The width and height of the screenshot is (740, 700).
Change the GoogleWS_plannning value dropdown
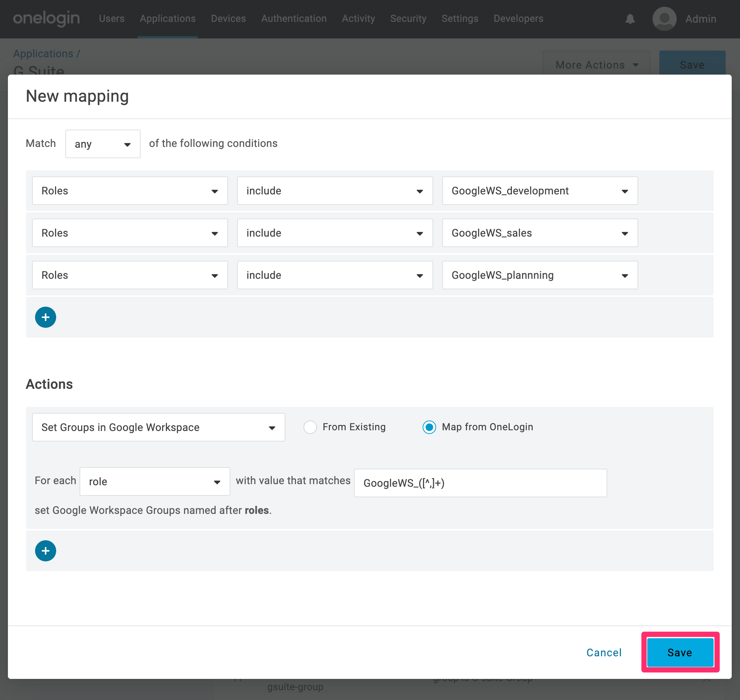540,275
